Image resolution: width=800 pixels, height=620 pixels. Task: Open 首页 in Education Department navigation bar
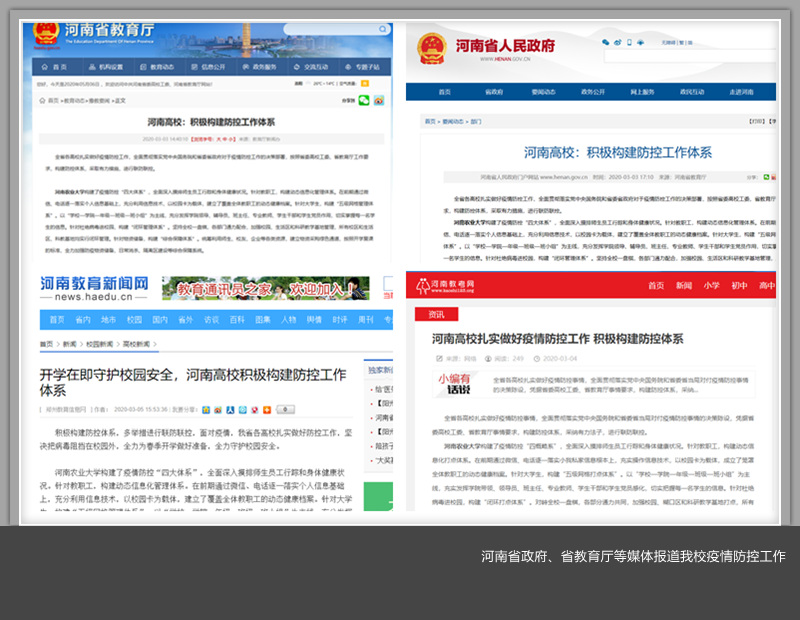tap(60, 67)
